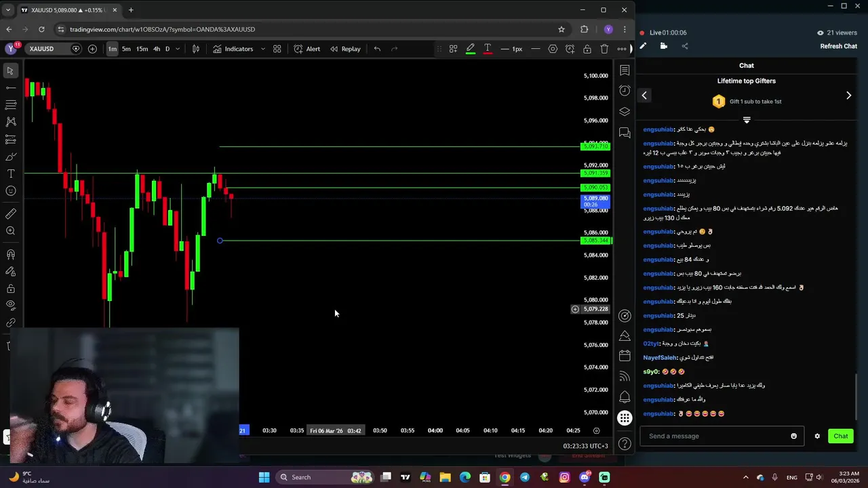Open the emoji icons drawing tool
This screenshot has width=868, height=488.
point(10,191)
